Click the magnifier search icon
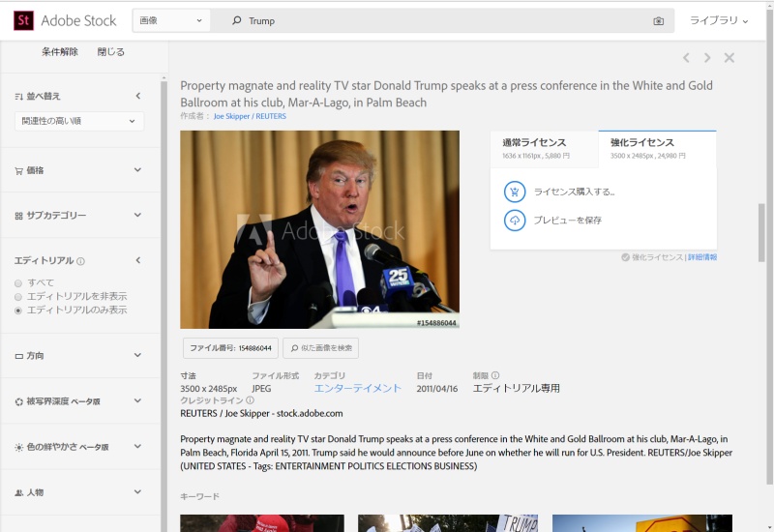 pos(237,20)
